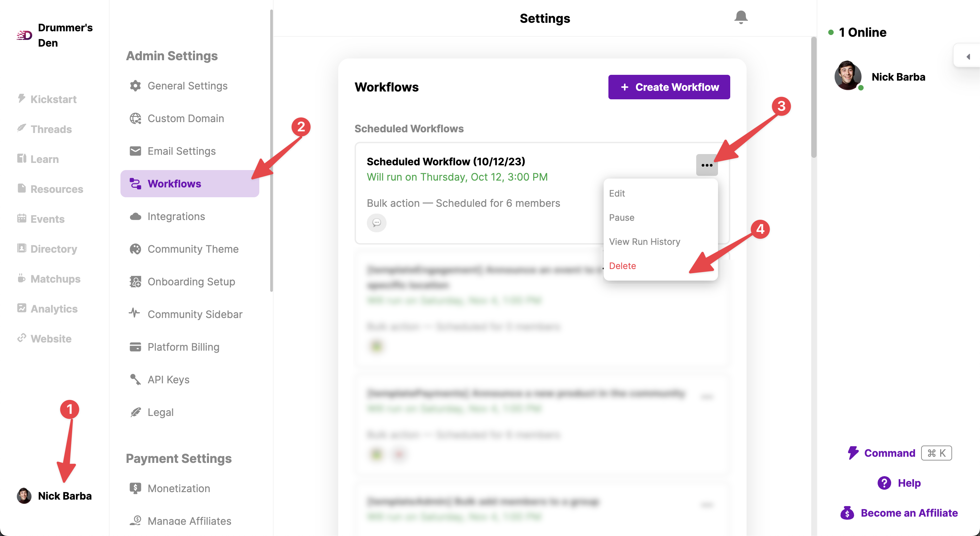Click the Become an Affiliate money bag icon
Image resolution: width=980 pixels, height=536 pixels.
[847, 513]
